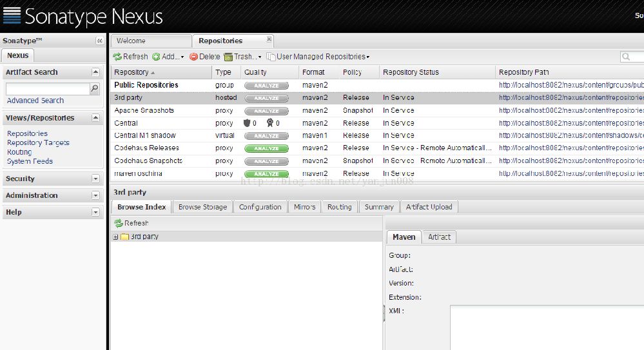Open the Repositories sidebar link
This screenshot has height=350, width=644.
point(27,133)
